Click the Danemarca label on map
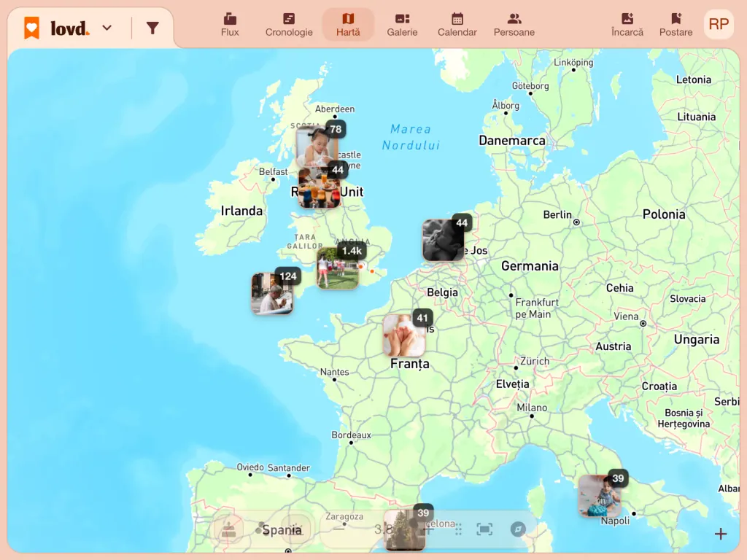747x560 pixels. pyautogui.click(x=512, y=141)
